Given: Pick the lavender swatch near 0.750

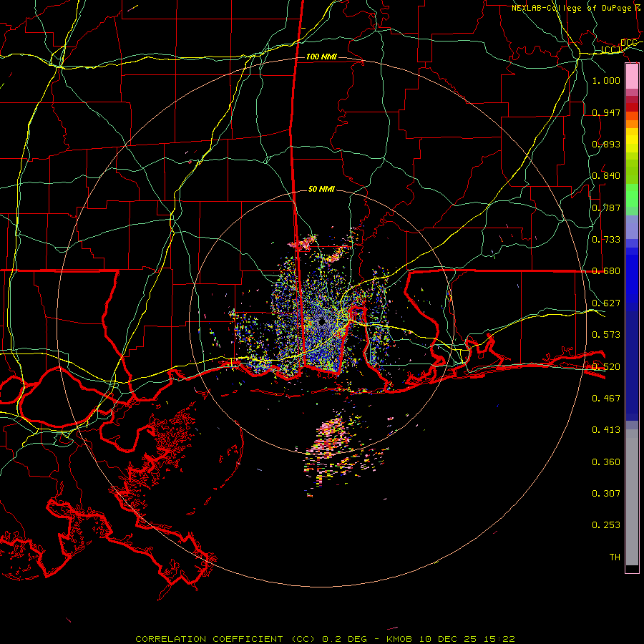Looking at the screenshot, I should 632,227.
